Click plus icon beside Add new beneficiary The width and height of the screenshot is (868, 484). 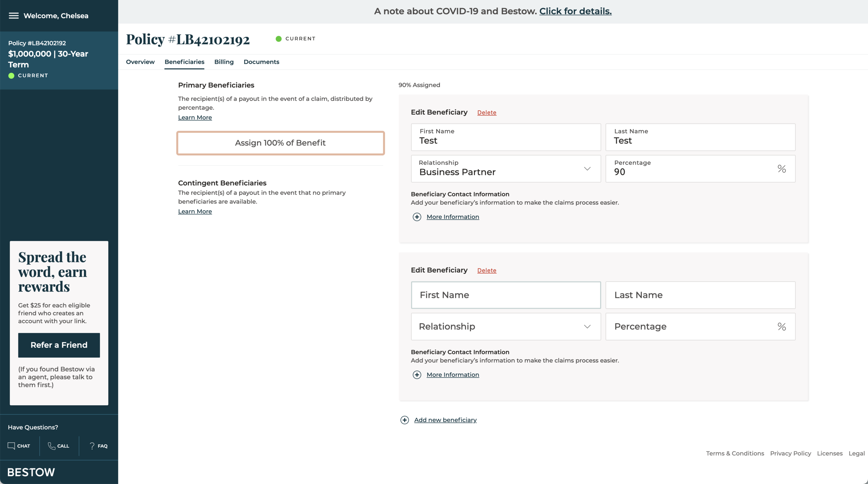404,420
